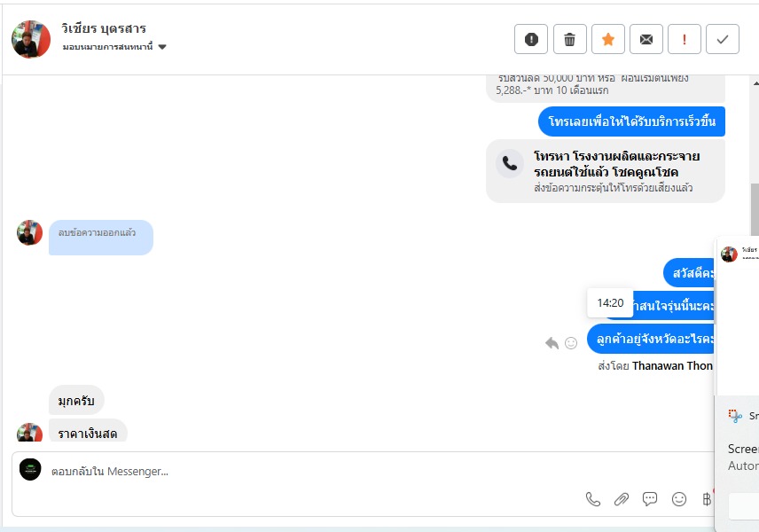
Task: Click the phone call icon in composer
Action: [593, 499]
